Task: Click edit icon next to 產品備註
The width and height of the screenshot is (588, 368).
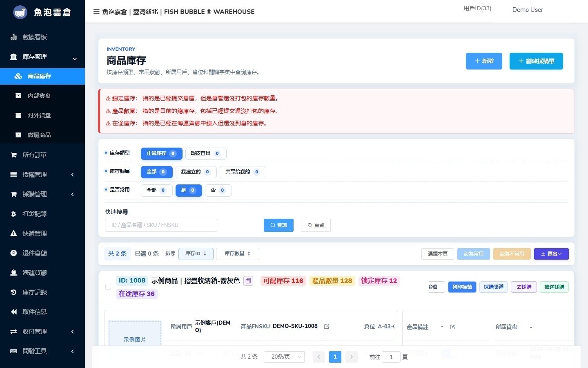Action: point(452,327)
